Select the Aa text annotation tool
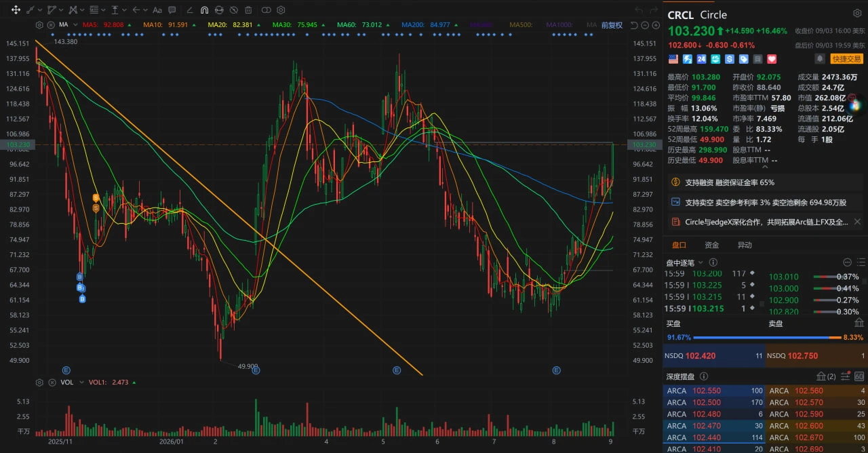 [157, 10]
